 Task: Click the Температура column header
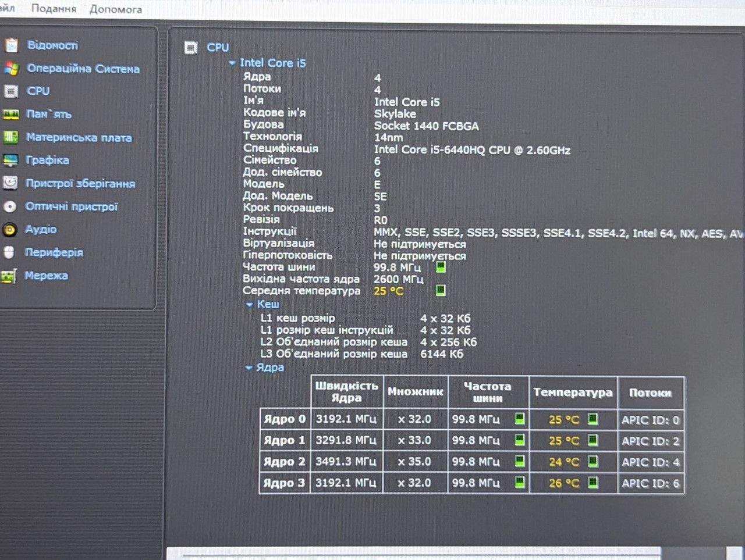573,393
